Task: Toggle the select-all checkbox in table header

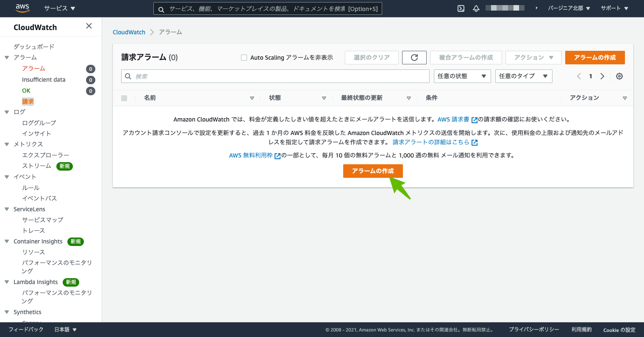Action: point(124,98)
